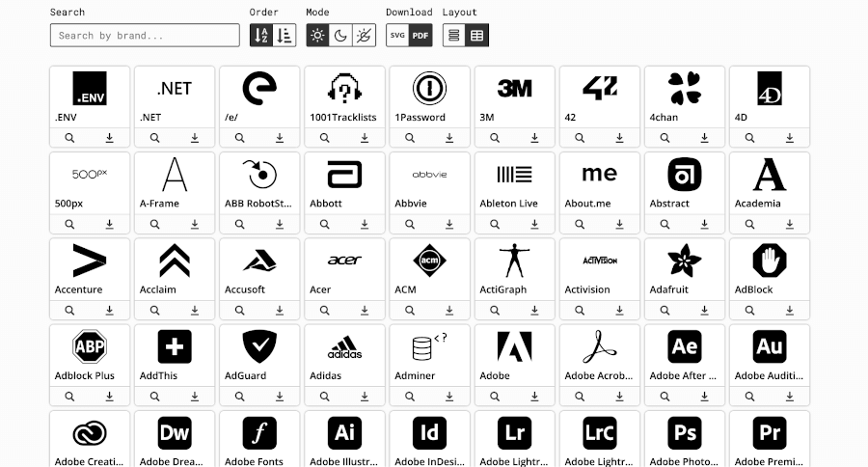Download the .ENV icon
868x467 pixels.
[x=110, y=138]
